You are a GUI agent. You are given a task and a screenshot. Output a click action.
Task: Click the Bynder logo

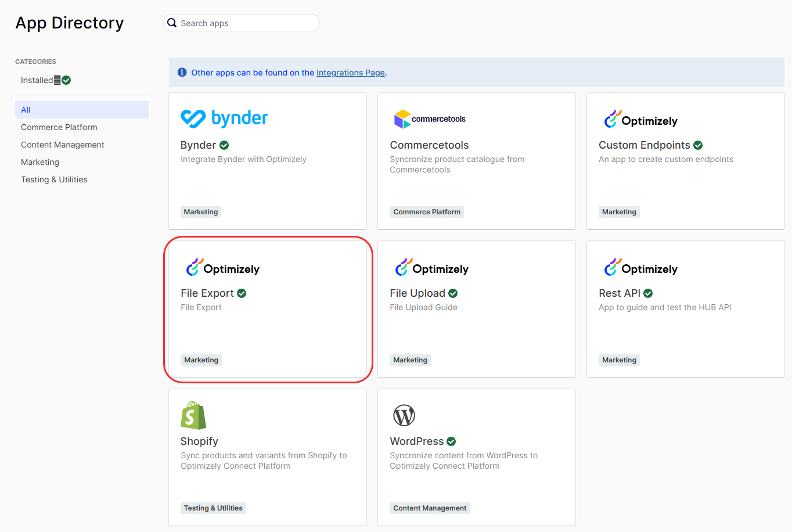tap(224, 118)
